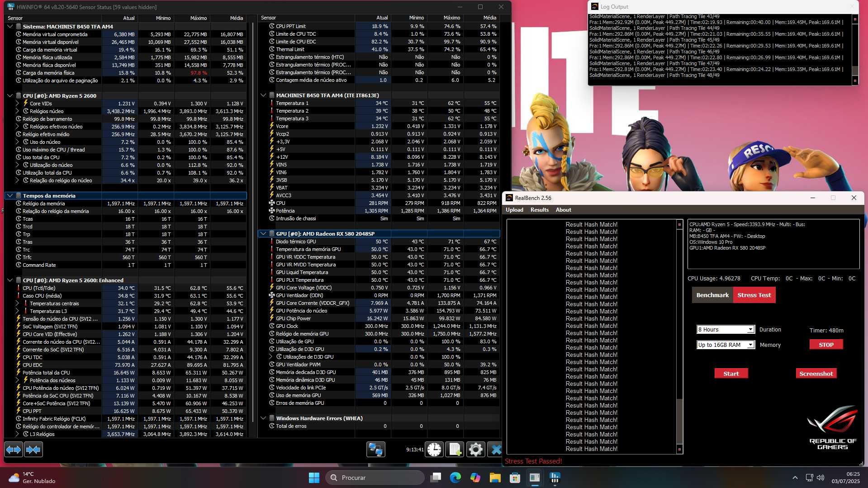The height and width of the screenshot is (488, 868).
Task: Launch Microsoft Edge from taskbar
Action: pyautogui.click(x=455, y=478)
